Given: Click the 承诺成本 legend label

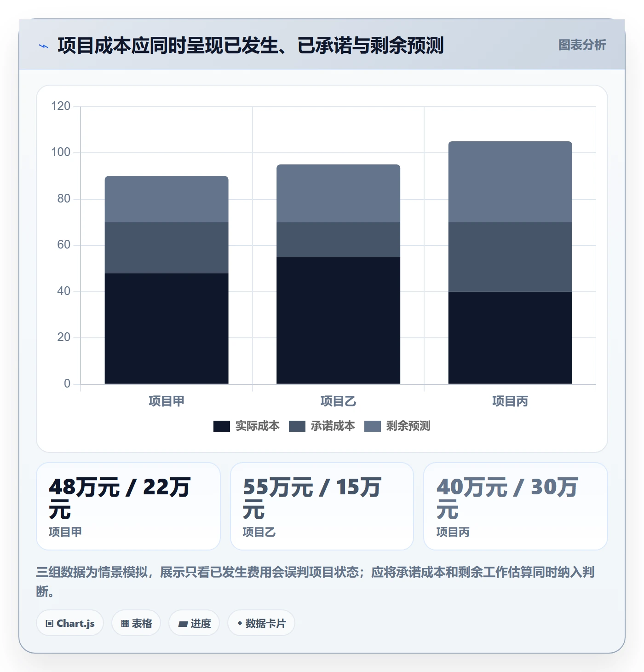Looking at the screenshot, I should coord(333,426).
